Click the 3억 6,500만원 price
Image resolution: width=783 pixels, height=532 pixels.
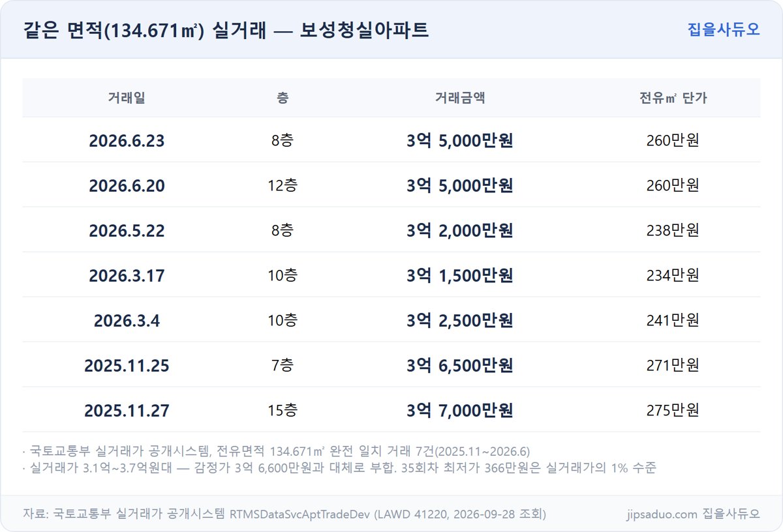[x=460, y=366]
